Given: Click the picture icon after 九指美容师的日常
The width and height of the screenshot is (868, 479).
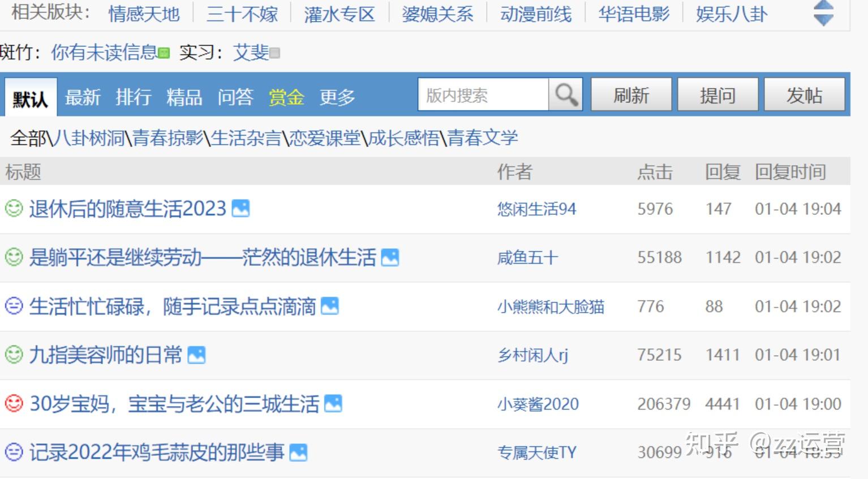Looking at the screenshot, I should 196,355.
